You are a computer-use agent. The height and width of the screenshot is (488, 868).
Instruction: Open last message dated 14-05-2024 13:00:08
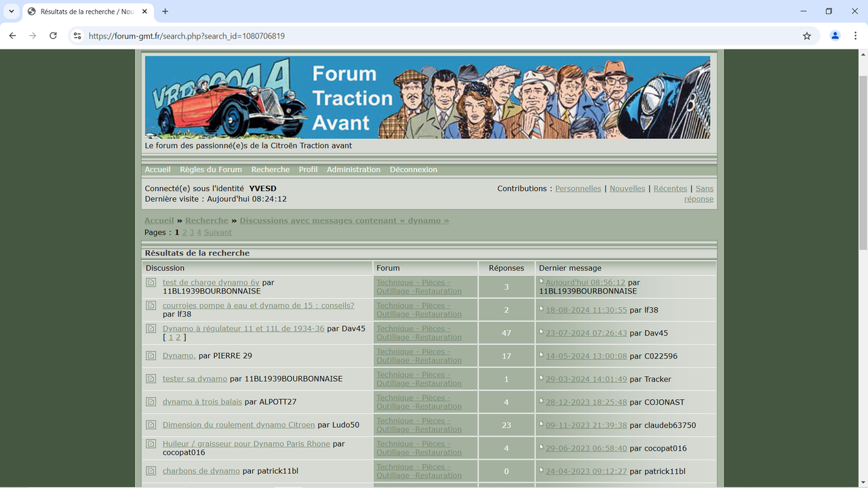click(x=587, y=356)
